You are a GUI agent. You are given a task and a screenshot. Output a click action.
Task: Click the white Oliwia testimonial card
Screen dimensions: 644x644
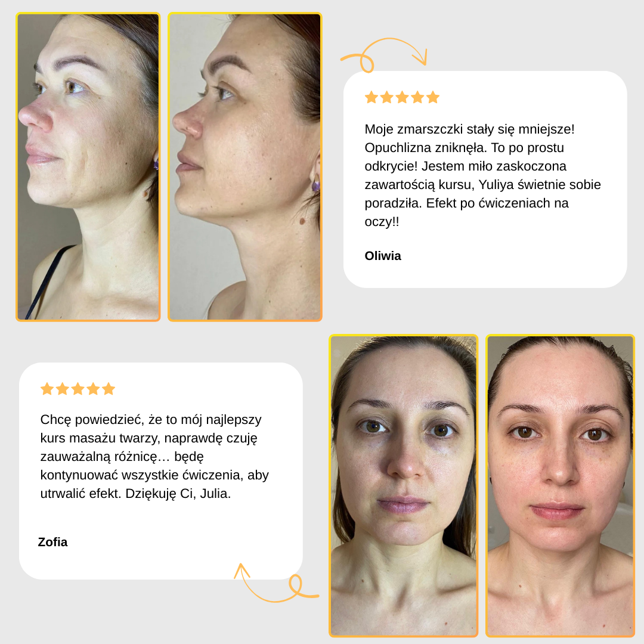(x=485, y=179)
